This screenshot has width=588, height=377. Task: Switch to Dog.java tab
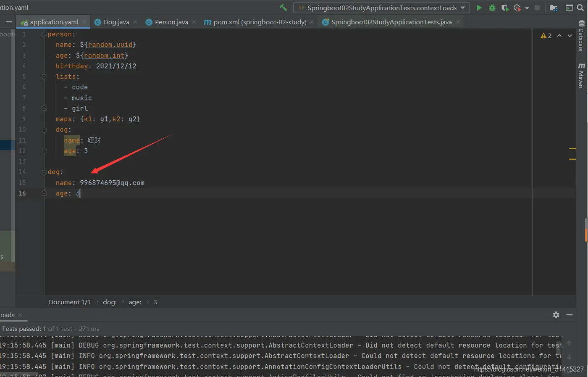(116, 22)
